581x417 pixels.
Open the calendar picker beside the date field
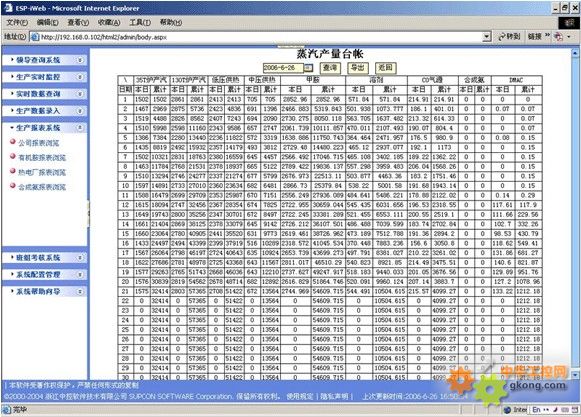coord(308,68)
